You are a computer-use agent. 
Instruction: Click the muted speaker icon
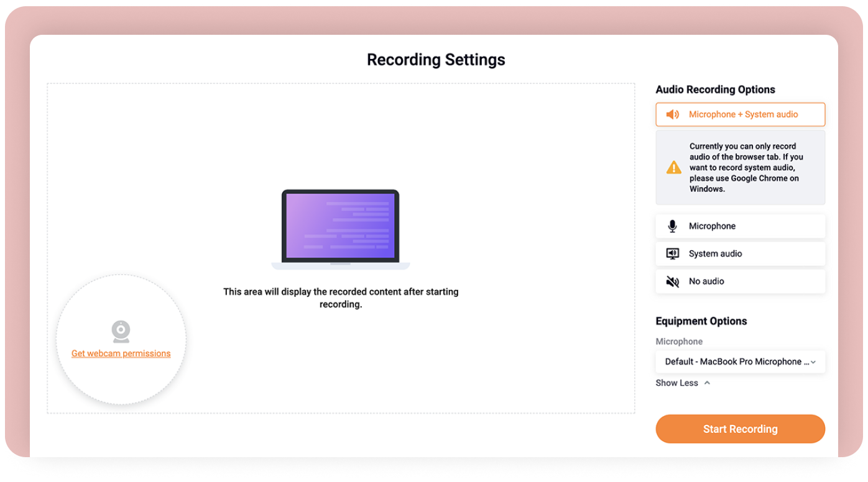tap(672, 281)
